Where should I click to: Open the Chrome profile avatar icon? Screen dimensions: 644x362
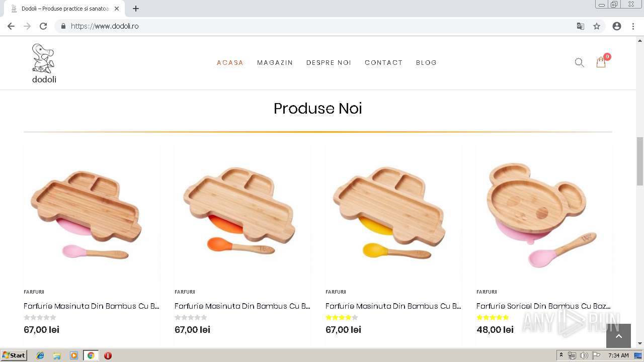click(617, 26)
